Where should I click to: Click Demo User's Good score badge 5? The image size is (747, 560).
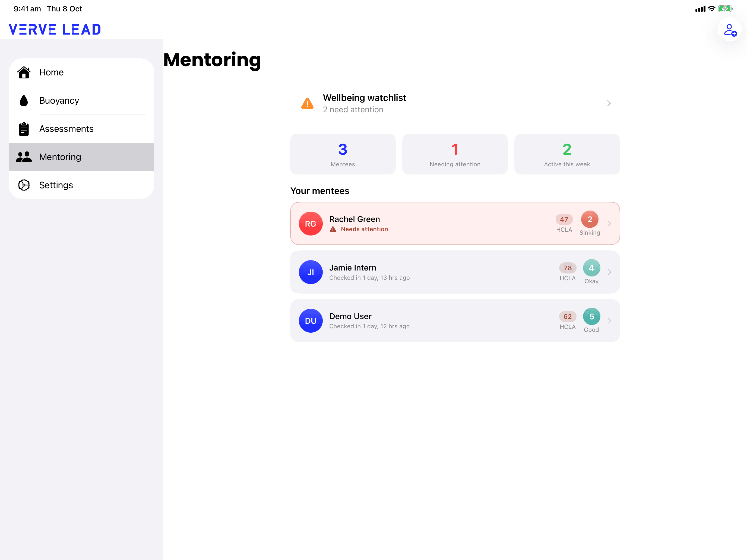591,317
